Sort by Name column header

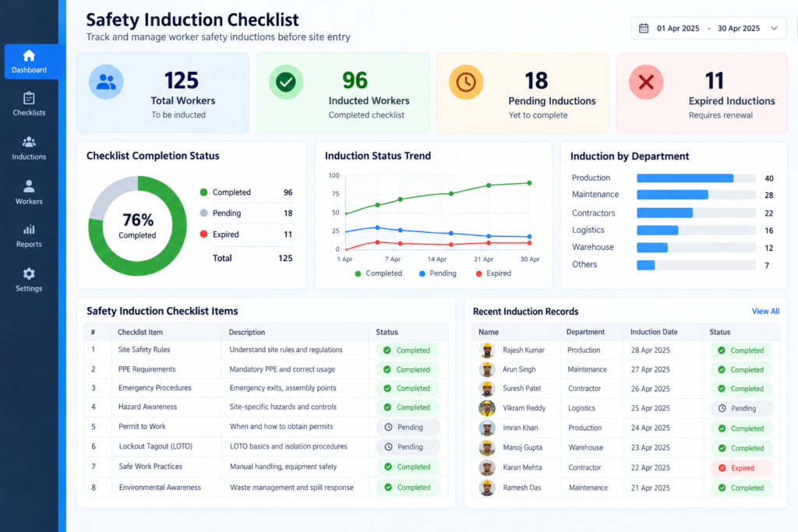click(x=489, y=332)
